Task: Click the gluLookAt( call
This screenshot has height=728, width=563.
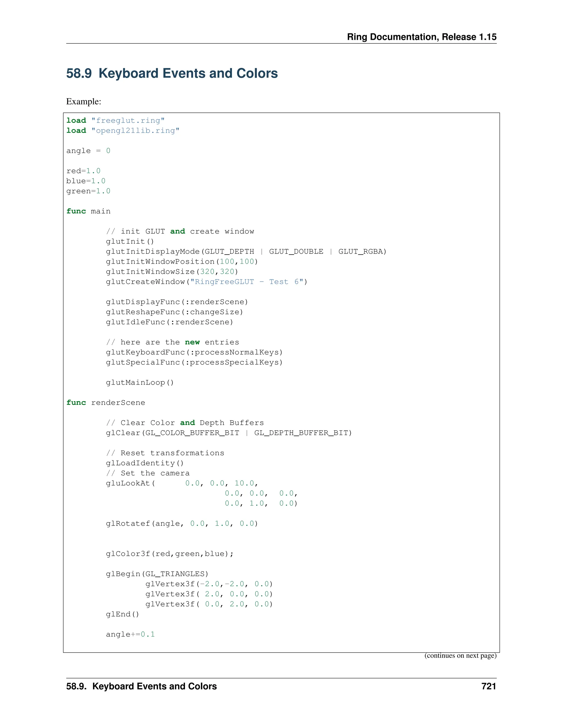Action: click(x=130, y=483)
